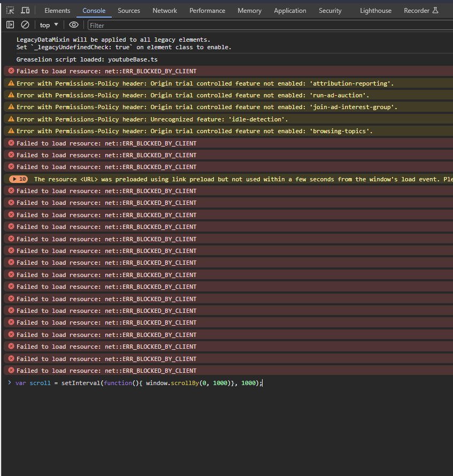Focus the console Filter field
Image resolution: width=453 pixels, height=476 pixels.
click(x=270, y=25)
